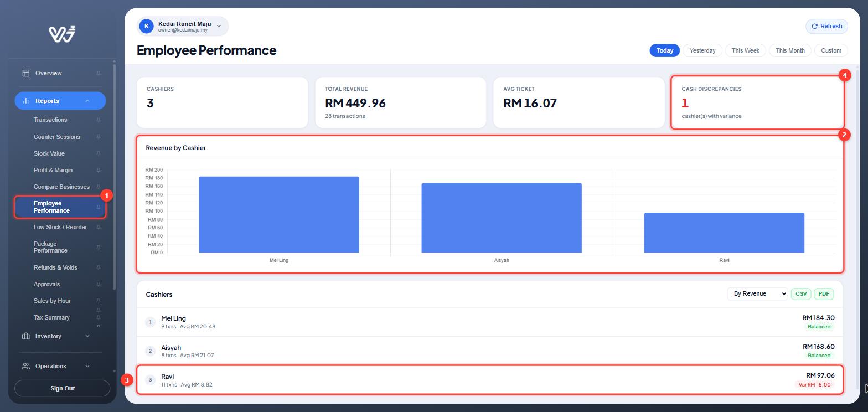This screenshot has height=412, width=868.
Task: Go to the Counter Sessions report
Action: pos(57,137)
